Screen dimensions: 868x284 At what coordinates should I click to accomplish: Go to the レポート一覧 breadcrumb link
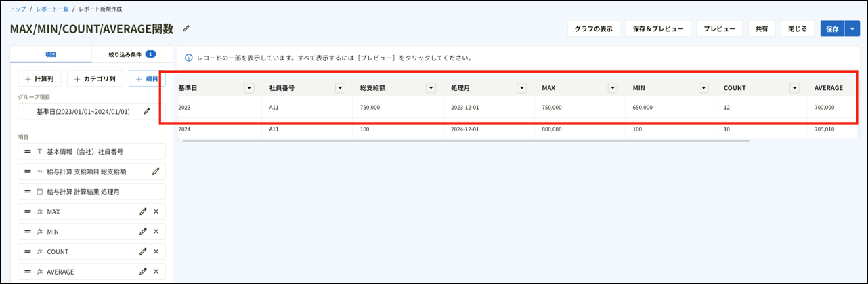(53, 9)
